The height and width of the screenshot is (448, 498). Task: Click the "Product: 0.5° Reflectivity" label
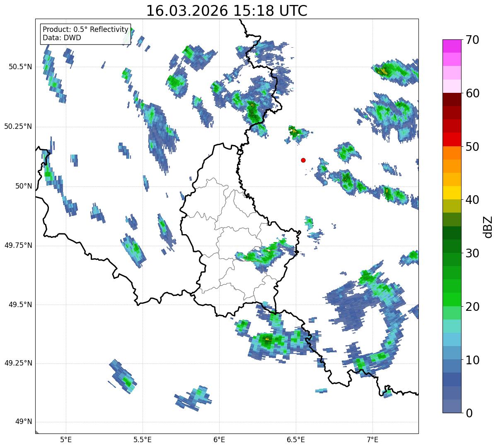[x=86, y=29]
